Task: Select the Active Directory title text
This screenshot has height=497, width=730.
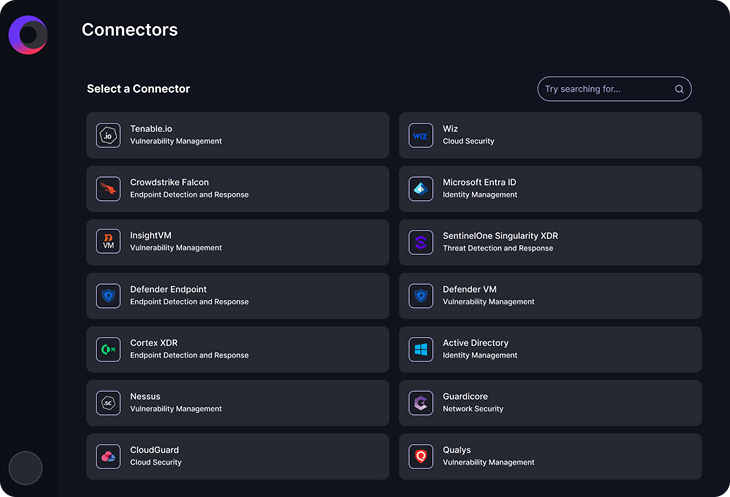Action: (475, 343)
